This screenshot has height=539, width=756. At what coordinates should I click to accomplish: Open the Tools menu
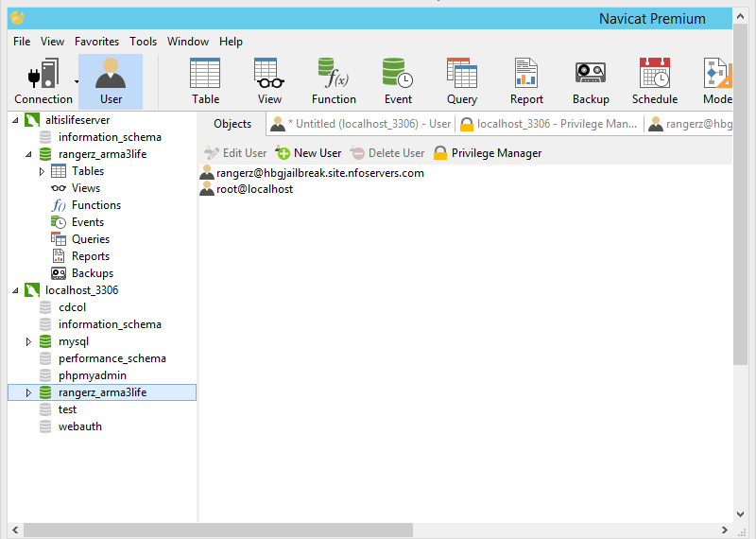144,42
